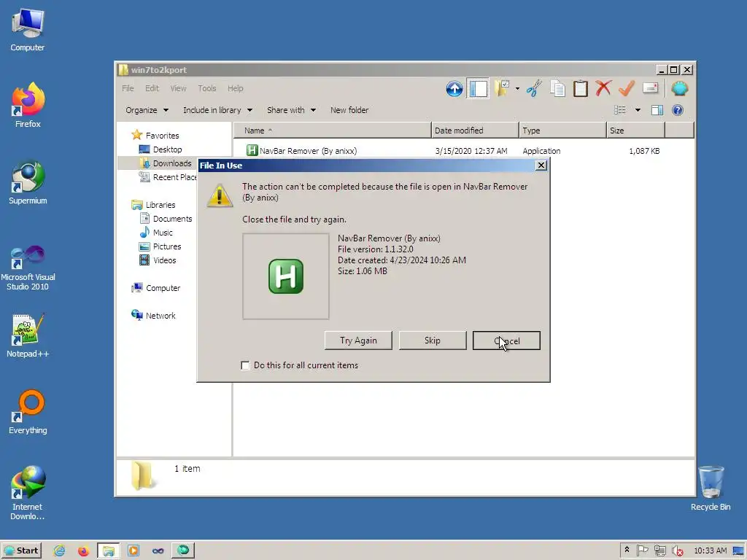Click the orange checkmark Properties icon
This screenshot has width=747, height=560.
pyautogui.click(x=627, y=88)
